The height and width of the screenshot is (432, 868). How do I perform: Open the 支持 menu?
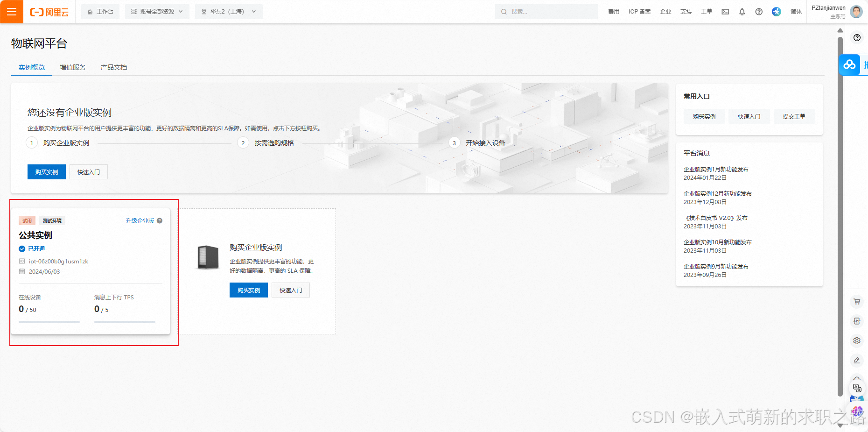pyautogui.click(x=686, y=12)
